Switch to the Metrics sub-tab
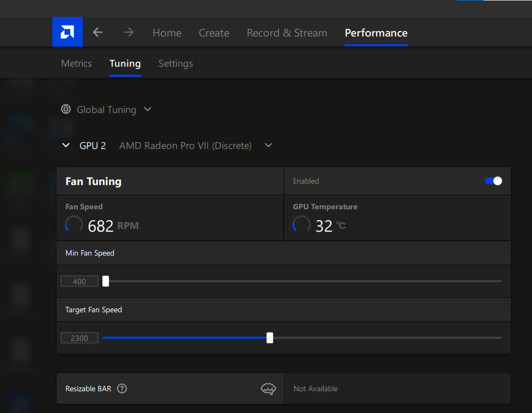 tap(76, 63)
